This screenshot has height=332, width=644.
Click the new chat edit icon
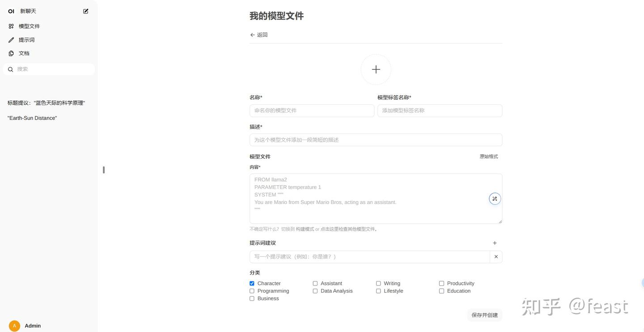pyautogui.click(x=86, y=11)
